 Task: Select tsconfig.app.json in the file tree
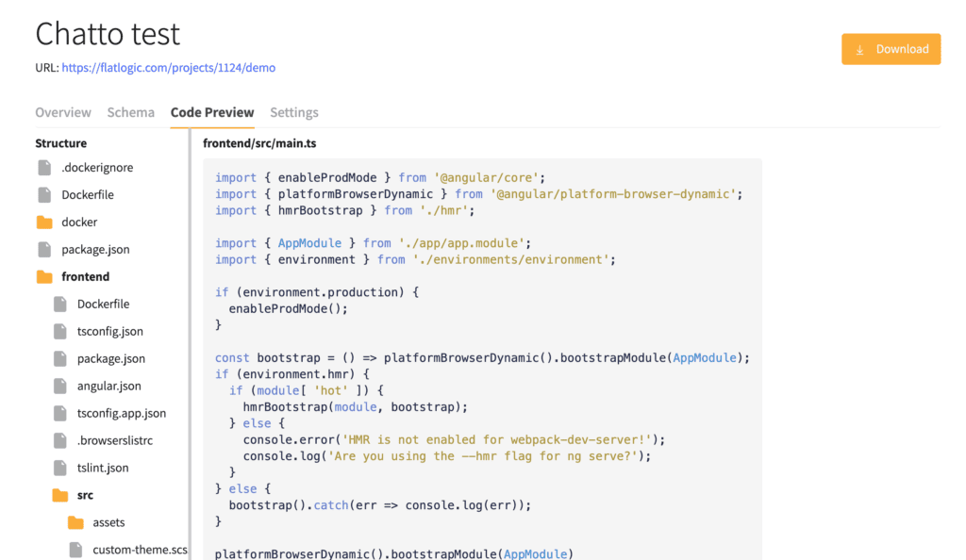tap(122, 413)
